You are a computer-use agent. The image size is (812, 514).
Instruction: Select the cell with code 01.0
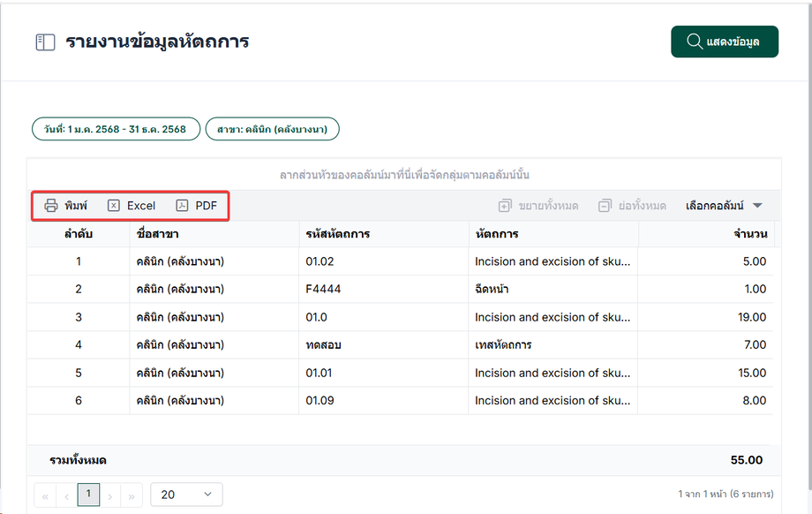[384, 317]
